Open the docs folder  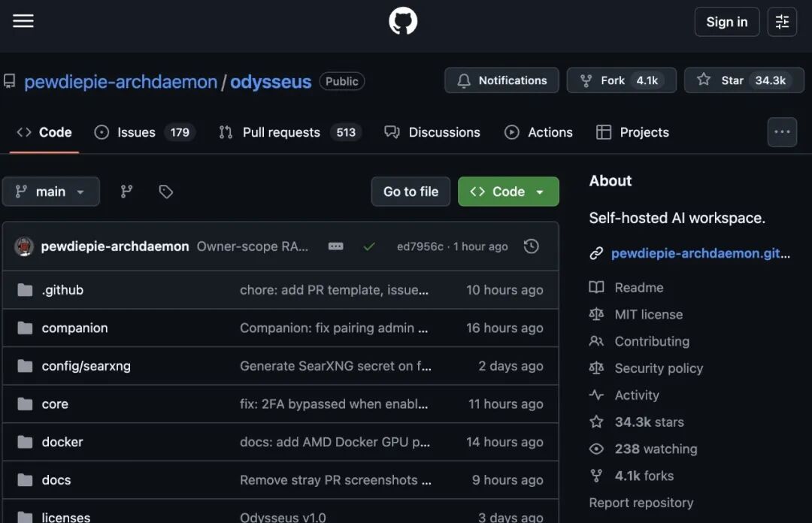click(x=56, y=480)
